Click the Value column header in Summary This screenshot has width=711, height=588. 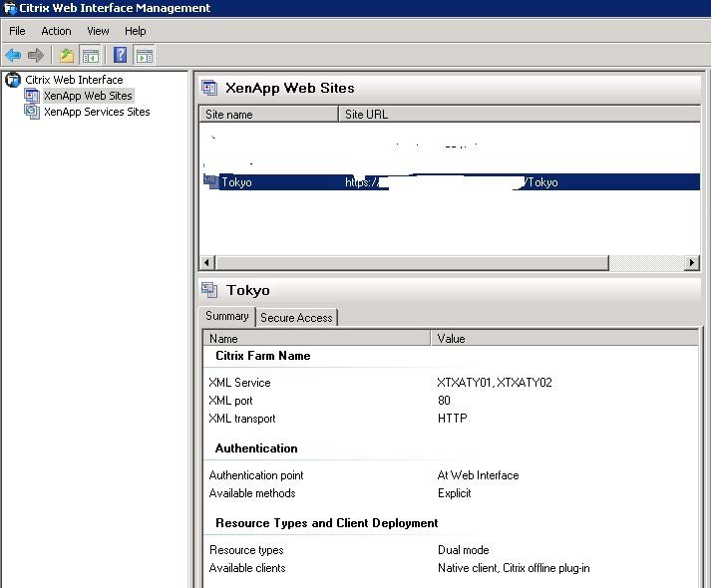pyautogui.click(x=564, y=338)
